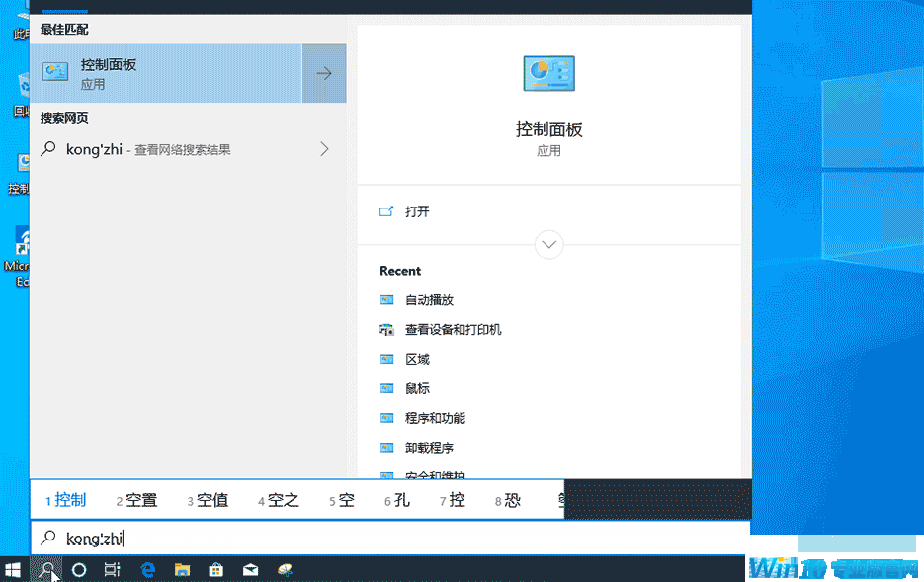Open the Windows Start menu
Image resolution: width=924 pixels, height=582 pixels.
(14, 569)
